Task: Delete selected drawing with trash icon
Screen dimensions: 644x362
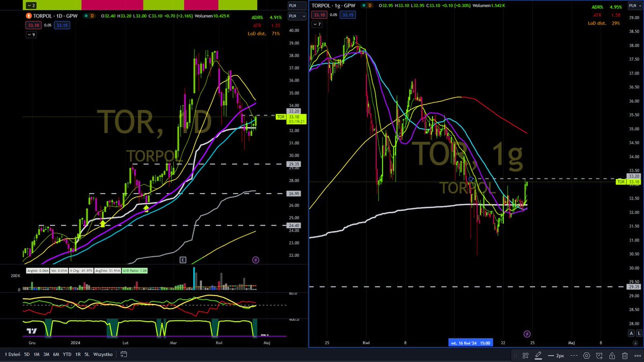Action: coord(625,356)
